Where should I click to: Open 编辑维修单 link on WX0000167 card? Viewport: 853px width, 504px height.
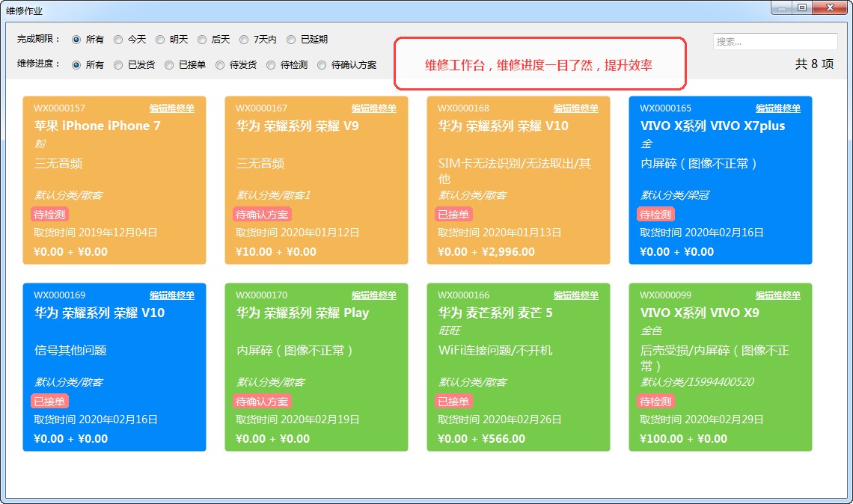tap(373, 108)
